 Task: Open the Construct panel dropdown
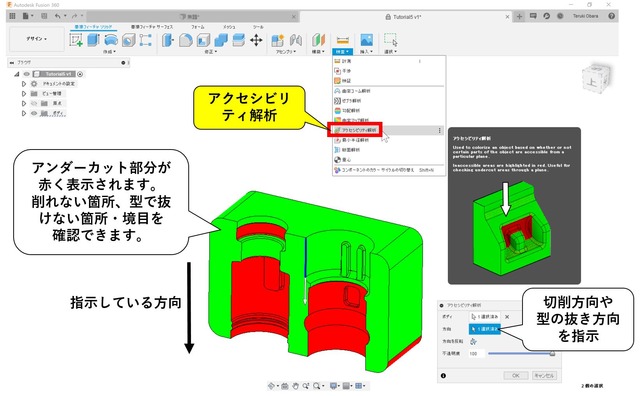[x=318, y=52]
